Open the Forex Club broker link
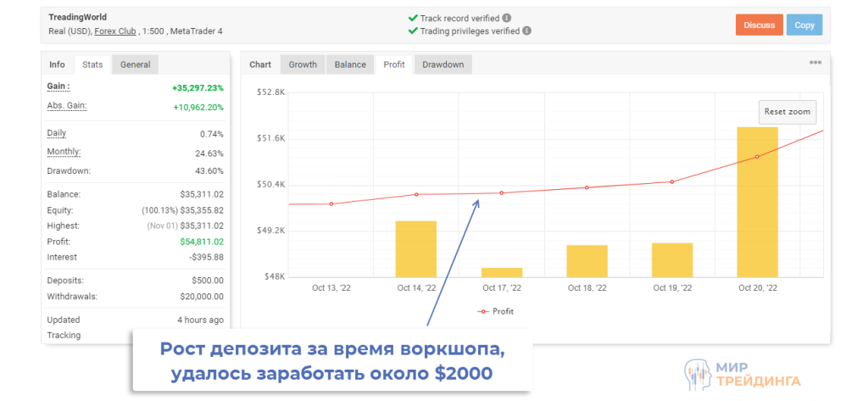This screenshot has width=868, height=401. [117, 32]
